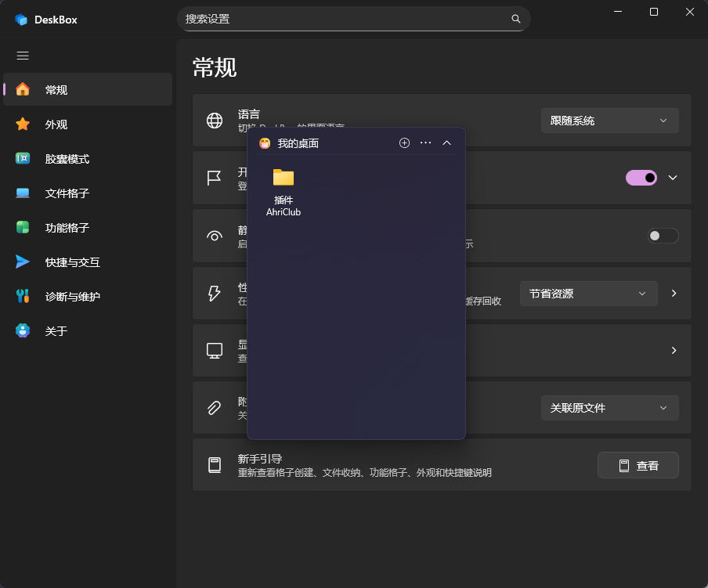Click the monitor display icon

(215, 351)
